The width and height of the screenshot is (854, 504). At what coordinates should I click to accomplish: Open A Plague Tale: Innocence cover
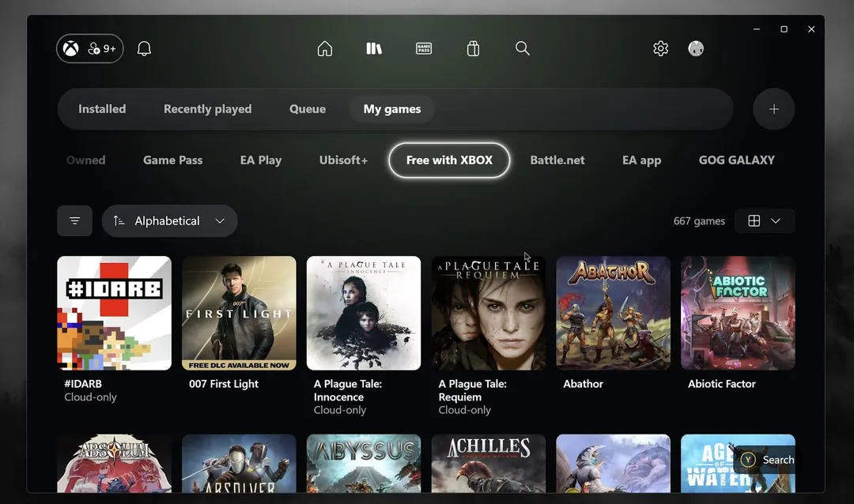[x=364, y=313]
